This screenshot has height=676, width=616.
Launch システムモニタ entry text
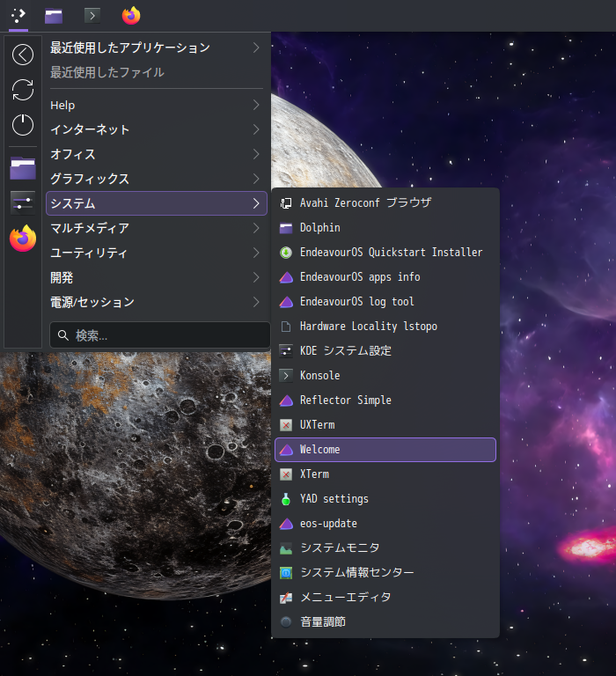click(x=340, y=548)
